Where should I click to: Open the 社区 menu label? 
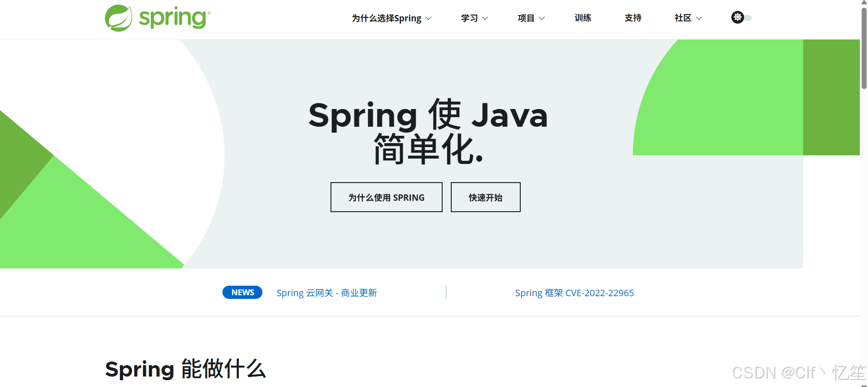click(x=683, y=18)
